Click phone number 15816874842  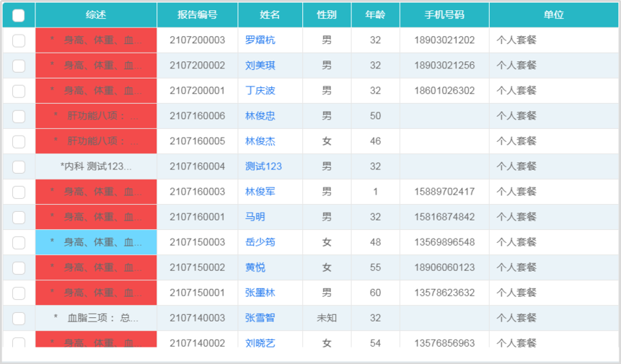coord(444,217)
